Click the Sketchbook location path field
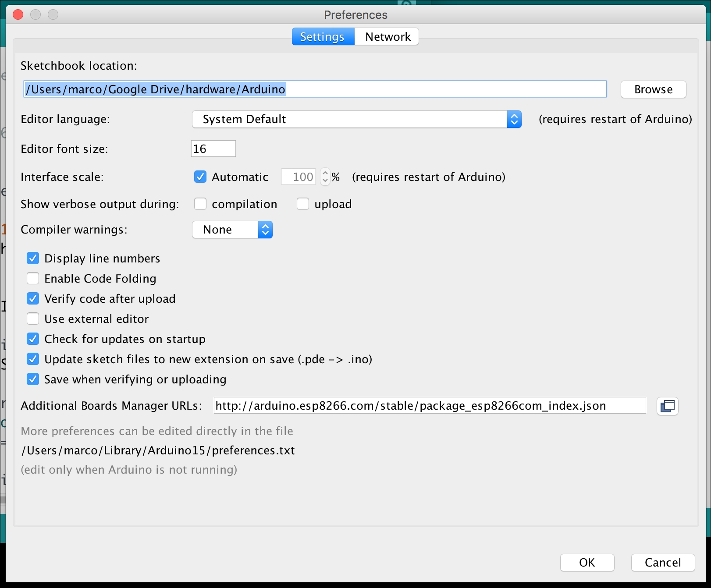The width and height of the screenshot is (711, 588). tap(315, 89)
